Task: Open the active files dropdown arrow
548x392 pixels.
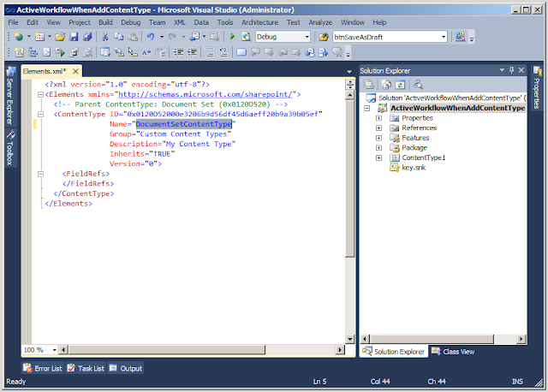Action: click(x=349, y=72)
